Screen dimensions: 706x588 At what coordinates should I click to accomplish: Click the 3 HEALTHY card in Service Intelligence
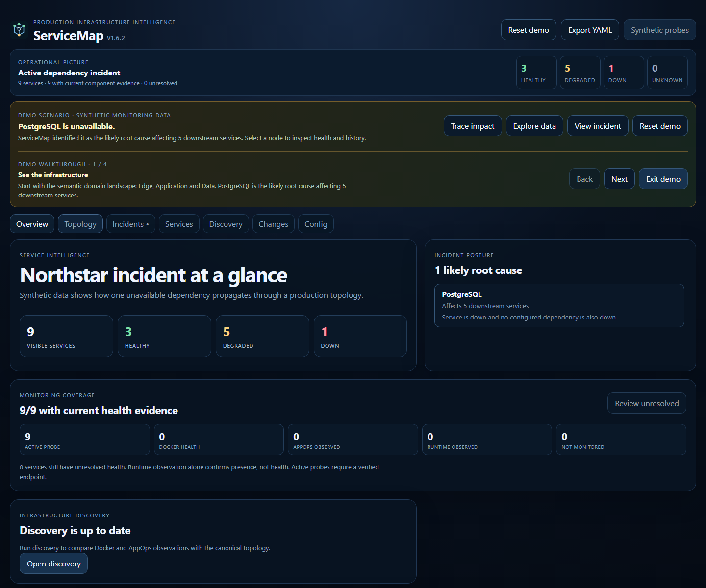(164, 336)
